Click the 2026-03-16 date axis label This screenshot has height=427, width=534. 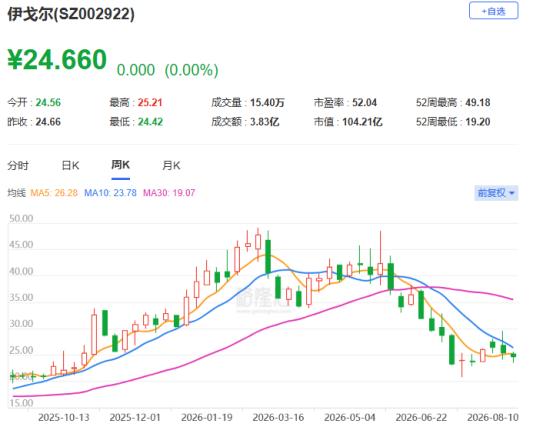pyautogui.click(x=278, y=417)
